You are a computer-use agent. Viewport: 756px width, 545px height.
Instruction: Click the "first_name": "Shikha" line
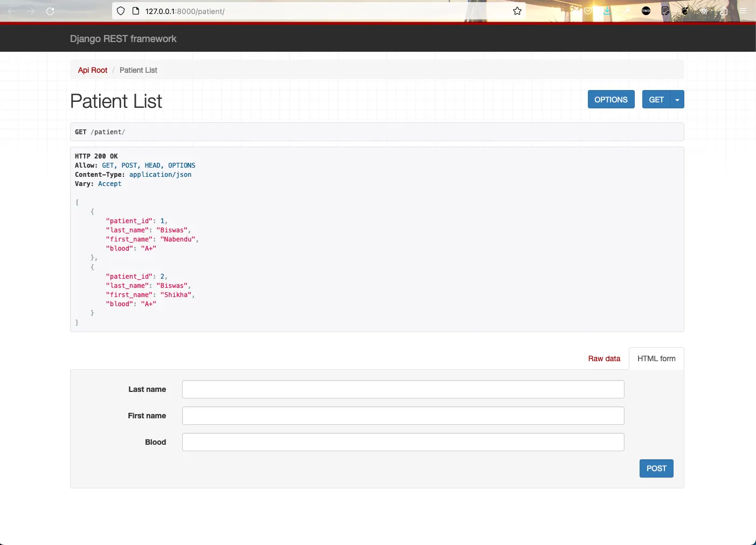pyautogui.click(x=150, y=295)
